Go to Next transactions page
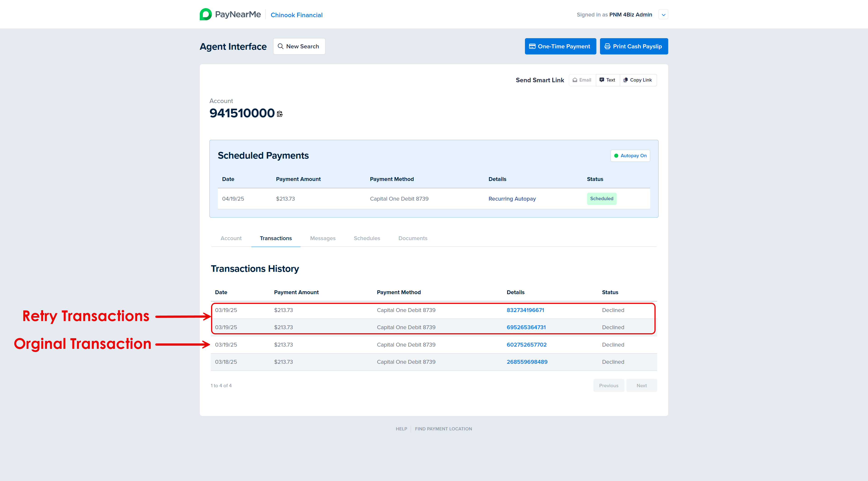 (x=641, y=386)
